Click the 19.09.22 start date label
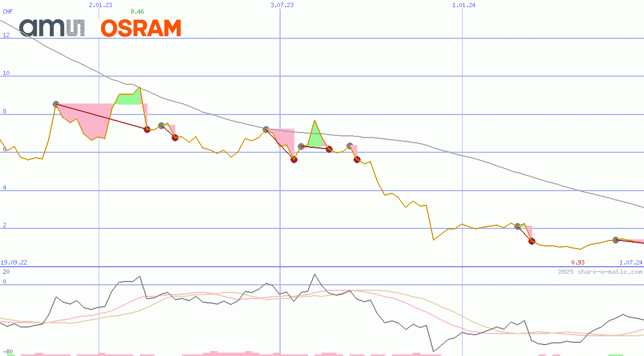The width and height of the screenshot is (644, 356). click(14, 262)
